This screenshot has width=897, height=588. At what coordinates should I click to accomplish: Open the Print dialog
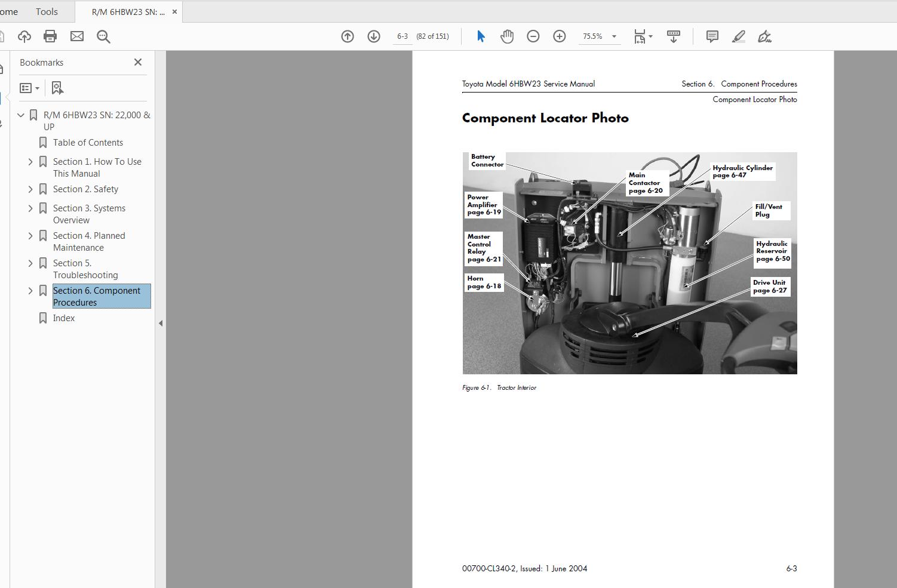(x=50, y=36)
